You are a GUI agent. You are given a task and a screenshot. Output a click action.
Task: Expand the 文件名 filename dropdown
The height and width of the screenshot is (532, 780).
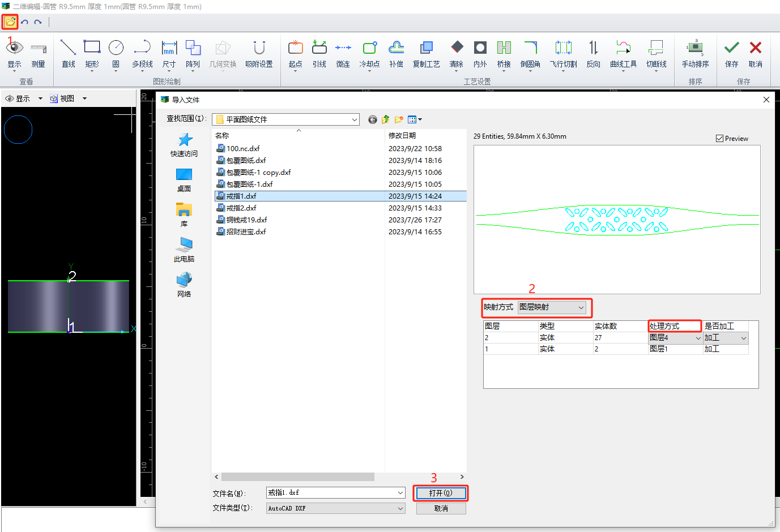[x=400, y=493]
